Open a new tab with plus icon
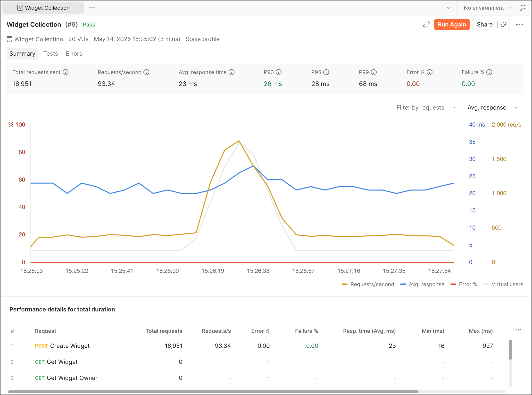This screenshot has width=532, height=395. [x=92, y=8]
